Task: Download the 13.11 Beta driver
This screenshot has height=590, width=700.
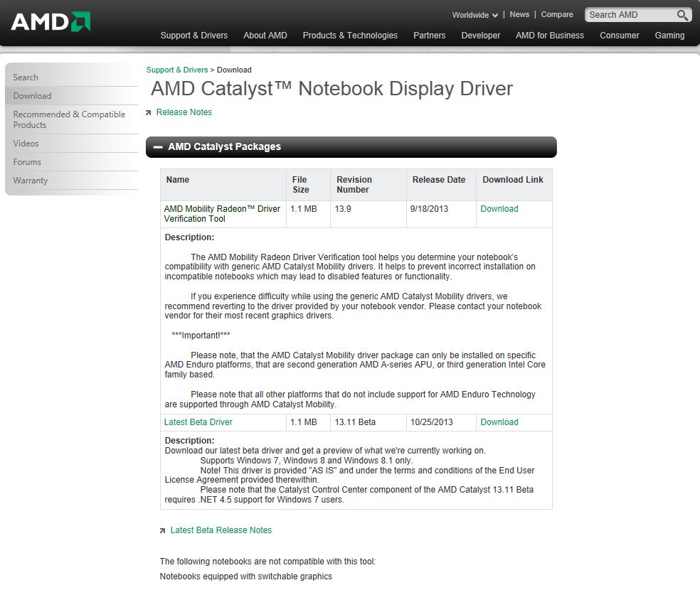Action: tap(499, 422)
